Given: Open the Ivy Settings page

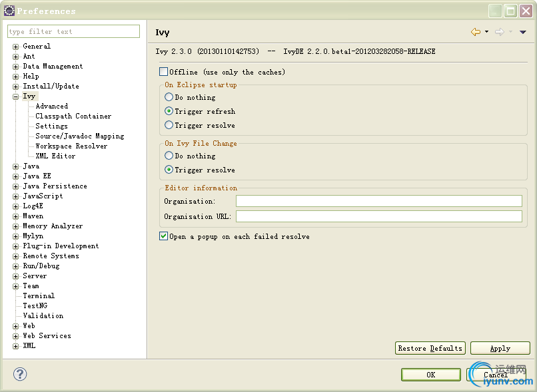Looking at the screenshot, I should pyautogui.click(x=52, y=126).
